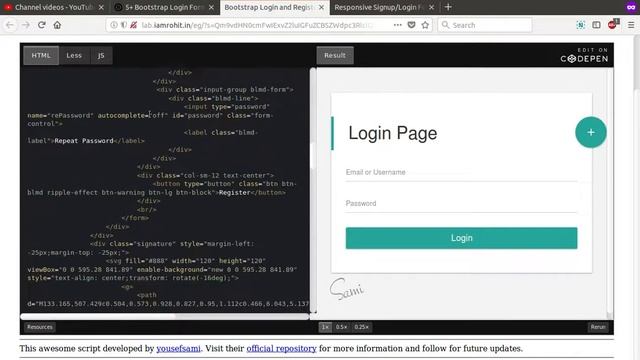640x360 pixels.
Task: Click the browser Search box
Action: coord(485,25)
